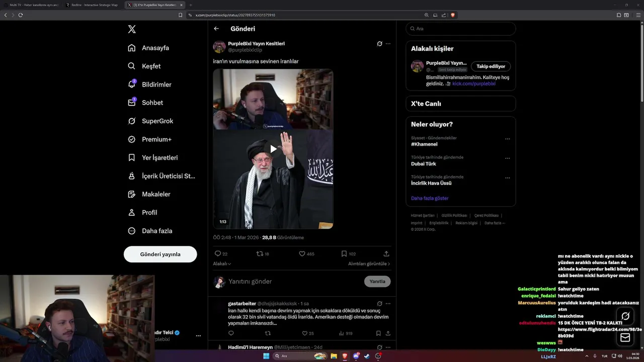The height and width of the screenshot is (362, 644).
Task: Click the Yanıtla button
Action: point(377,282)
